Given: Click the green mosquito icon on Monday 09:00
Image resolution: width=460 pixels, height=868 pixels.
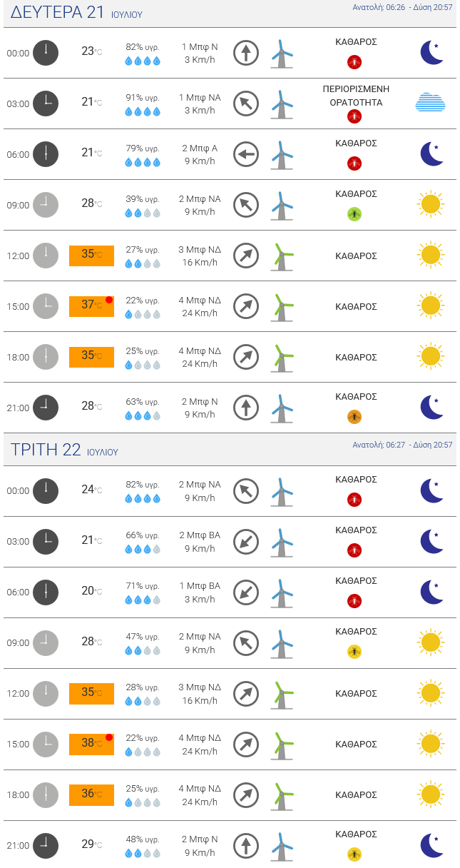Looking at the screenshot, I should pos(354,213).
